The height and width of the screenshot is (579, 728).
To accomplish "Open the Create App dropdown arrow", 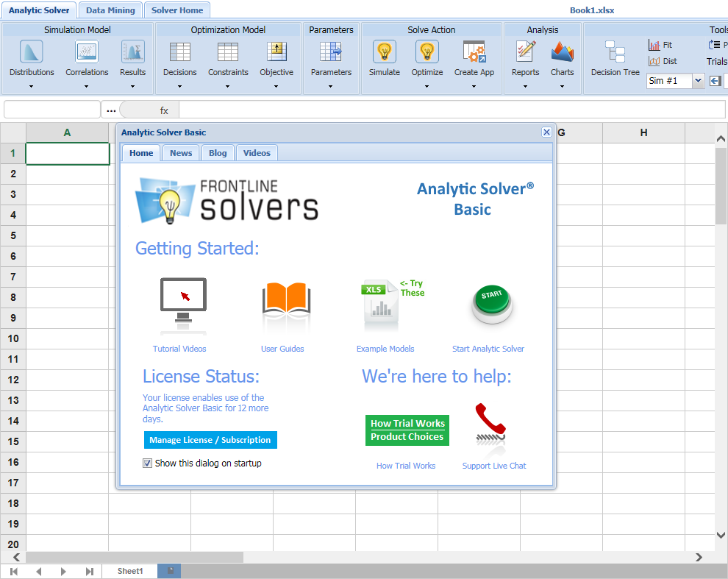I will [x=474, y=86].
